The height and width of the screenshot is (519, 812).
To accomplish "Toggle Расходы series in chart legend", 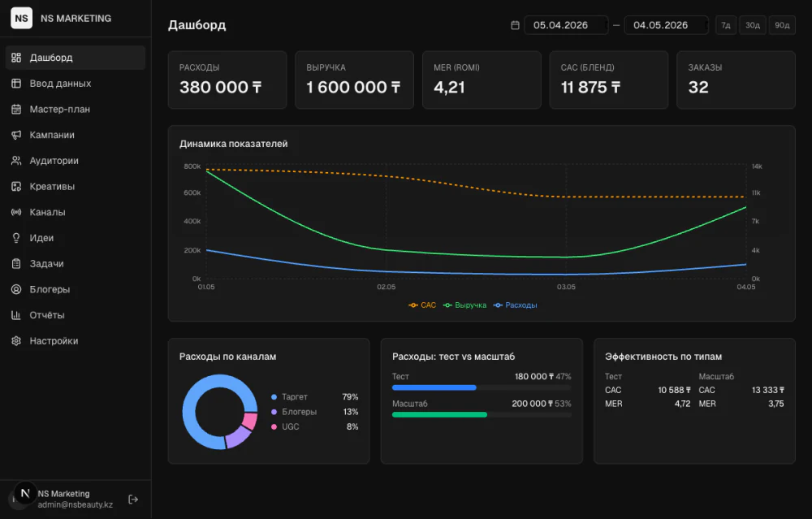I will (516, 305).
